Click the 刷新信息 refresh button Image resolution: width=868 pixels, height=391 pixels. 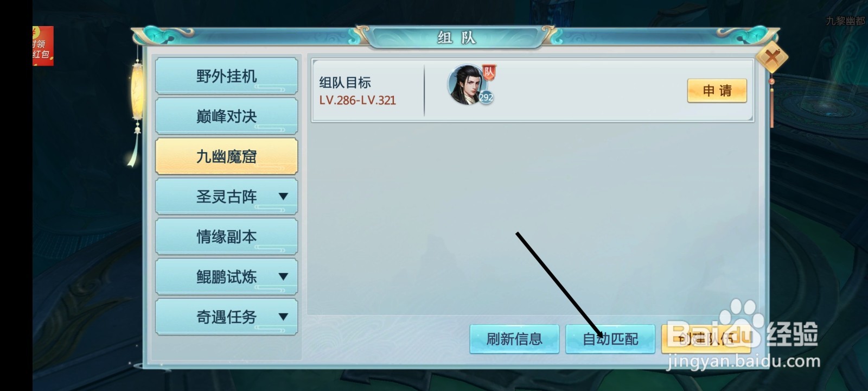514,339
